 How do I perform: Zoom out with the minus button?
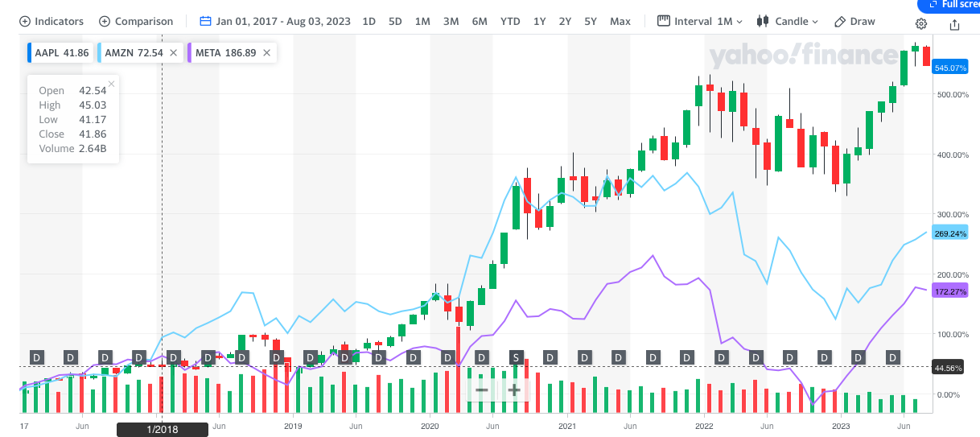coord(482,390)
